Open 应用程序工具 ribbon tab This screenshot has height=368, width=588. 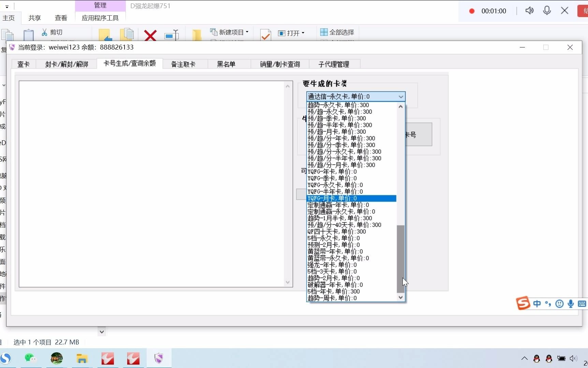tap(100, 18)
